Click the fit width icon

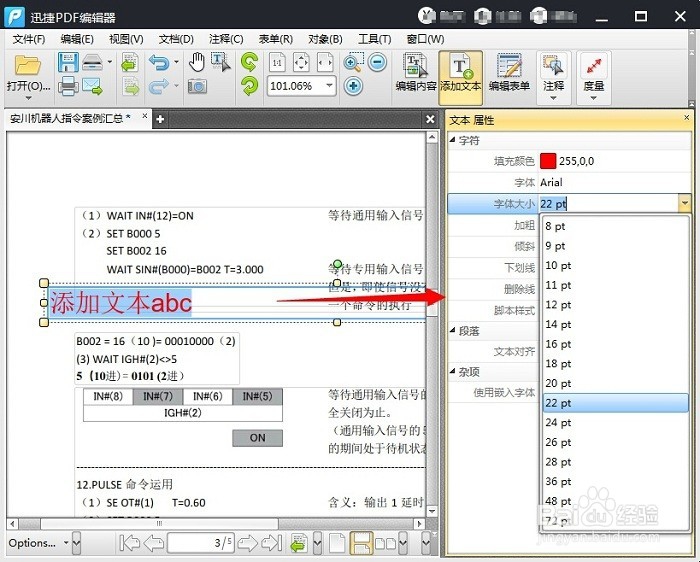click(325, 62)
